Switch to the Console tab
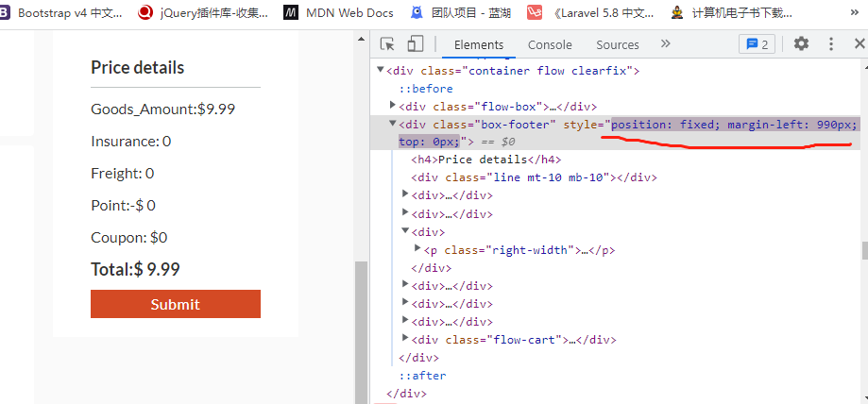Viewport: 868px width, 404px height. coord(550,44)
